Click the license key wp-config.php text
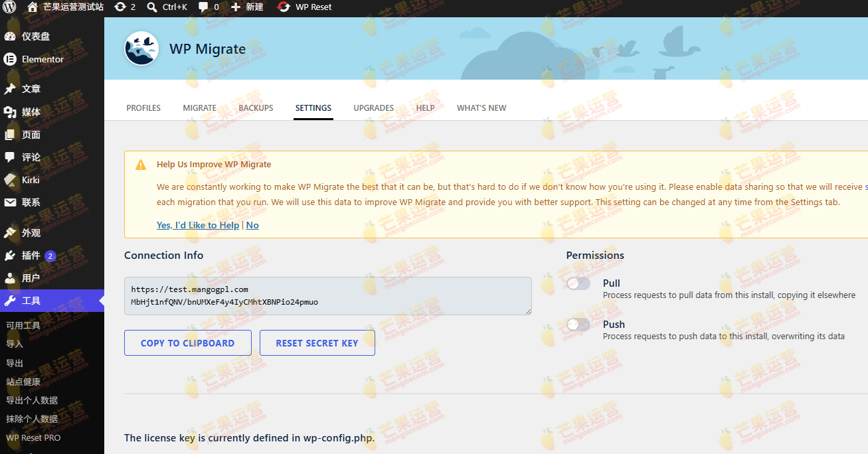This screenshot has height=454, width=868. point(249,438)
